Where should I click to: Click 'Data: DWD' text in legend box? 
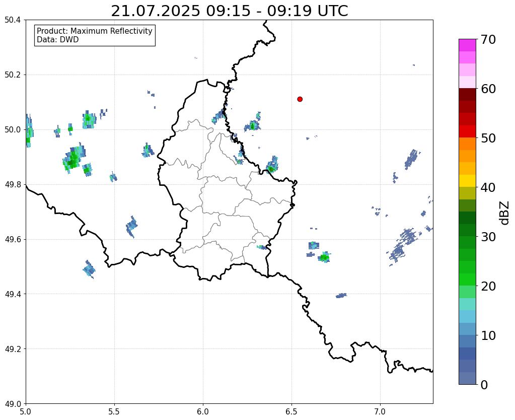[58, 40]
